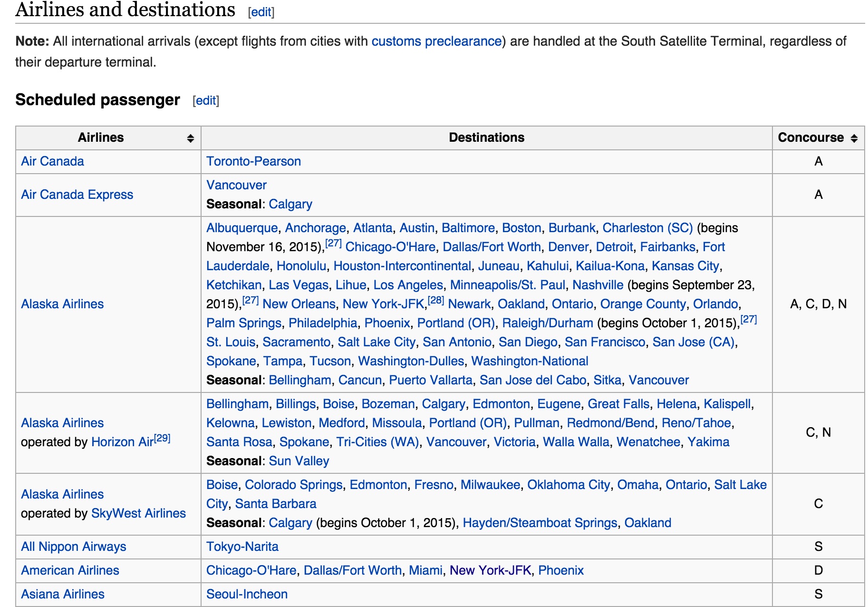
Task: Select concourse cell reading A, C, D, N
Action: (x=819, y=304)
